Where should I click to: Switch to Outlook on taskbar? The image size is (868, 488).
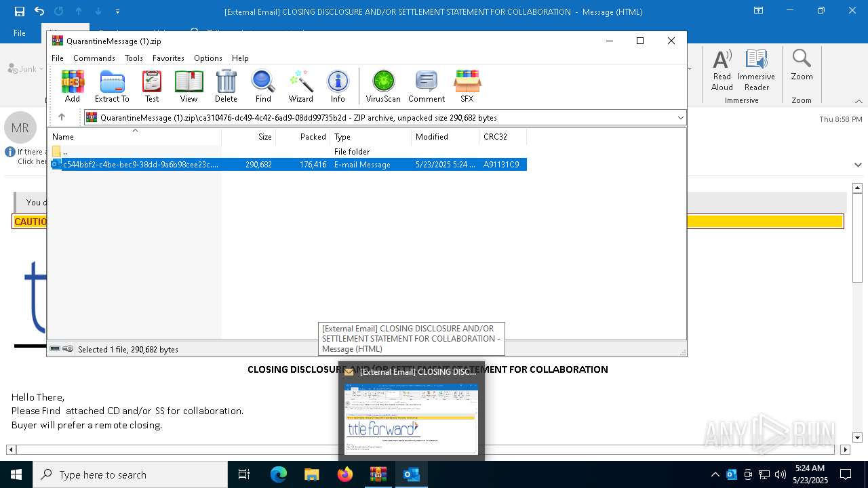tap(411, 474)
